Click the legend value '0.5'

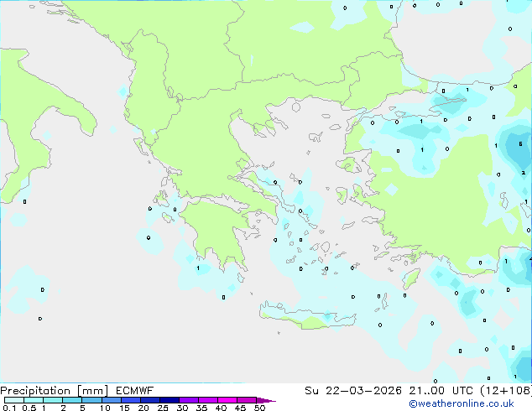29,408
